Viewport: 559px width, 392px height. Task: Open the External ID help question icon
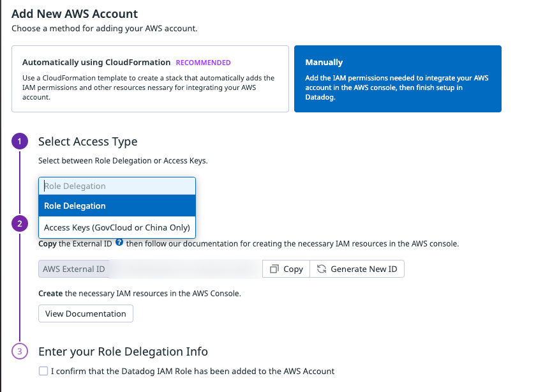(x=119, y=243)
